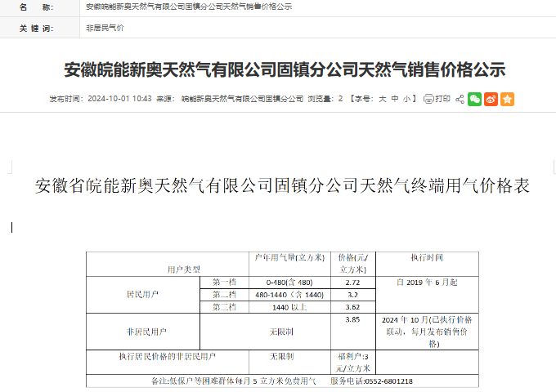556x392 pixels.
Task: Click the 0-480(含 480) cell
Action: [x=289, y=283]
